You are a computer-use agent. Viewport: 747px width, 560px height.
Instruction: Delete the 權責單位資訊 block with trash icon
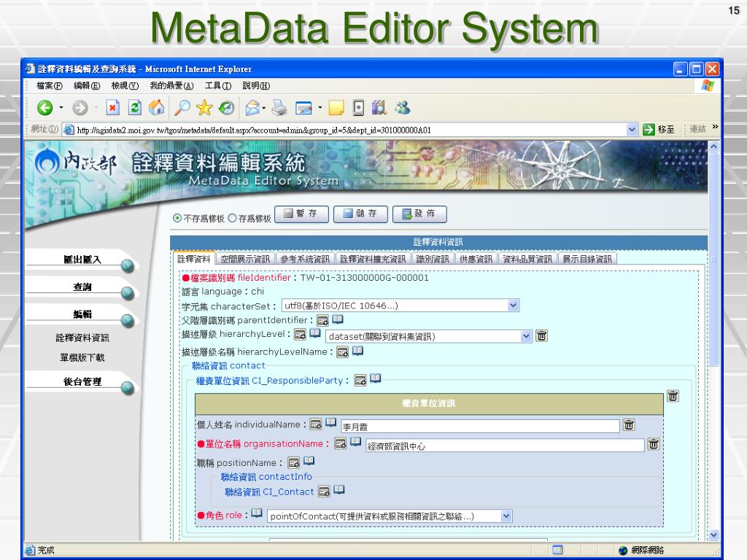click(x=673, y=396)
